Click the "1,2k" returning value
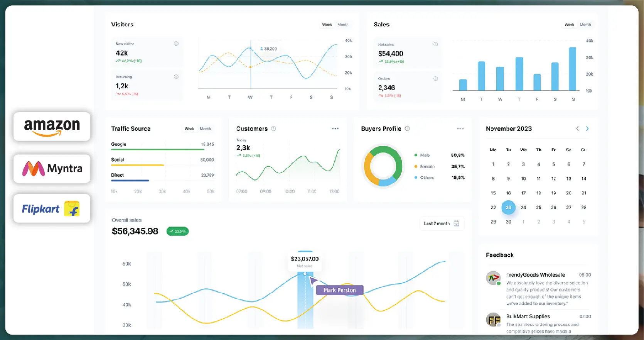The width and height of the screenshot is (644, 340). [x=122, y=86]
